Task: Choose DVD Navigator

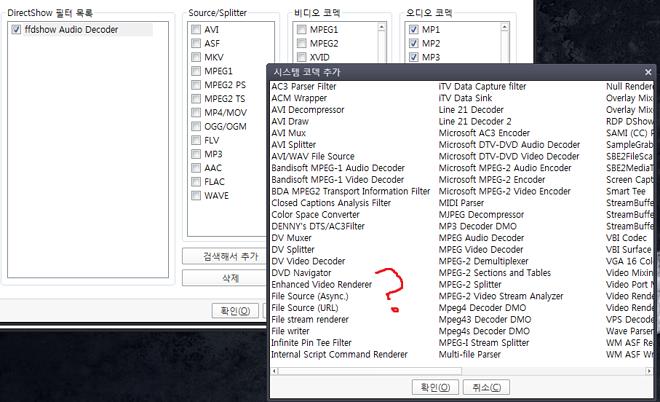Action: pyautogui.click(x=301, y=273)
